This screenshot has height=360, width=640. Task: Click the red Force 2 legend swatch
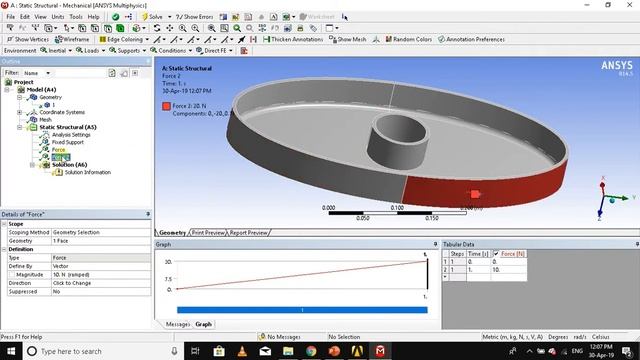[166, 106]
